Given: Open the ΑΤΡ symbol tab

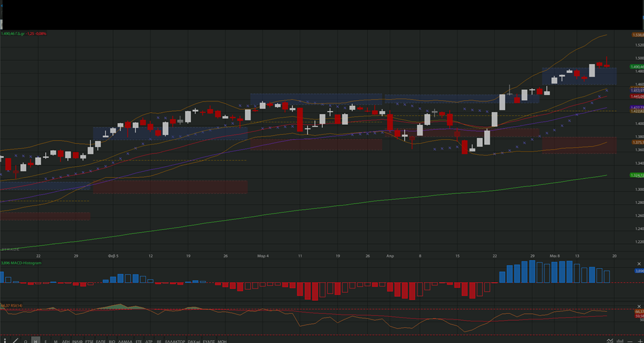Looking at the screenshot, I should point(148,341).
